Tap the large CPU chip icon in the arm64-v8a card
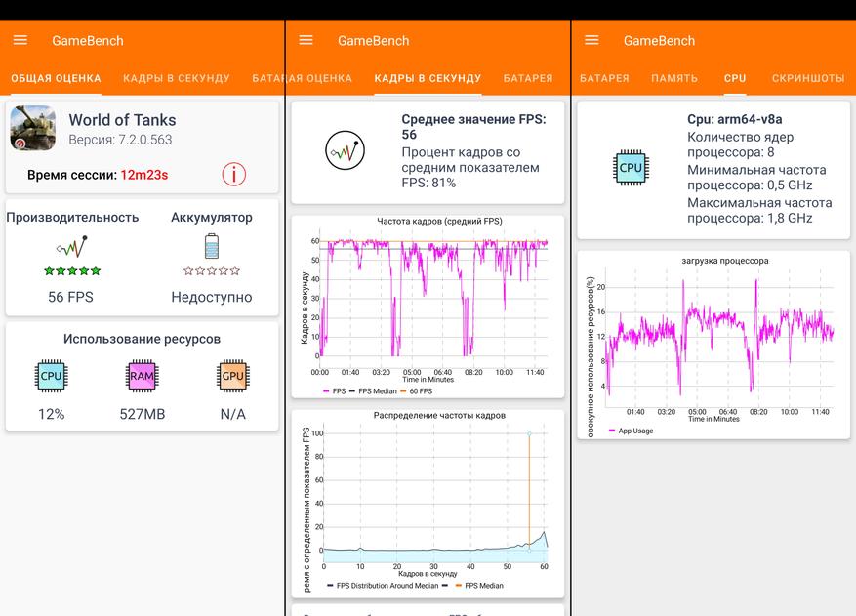Image resolution: width=856 pixels, height=616 pixels. point(631,168)
